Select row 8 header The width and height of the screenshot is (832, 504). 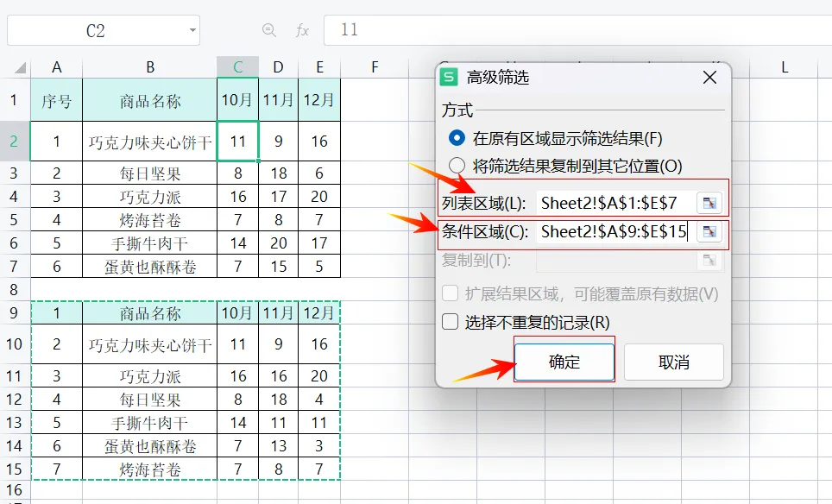coord(15,290)
